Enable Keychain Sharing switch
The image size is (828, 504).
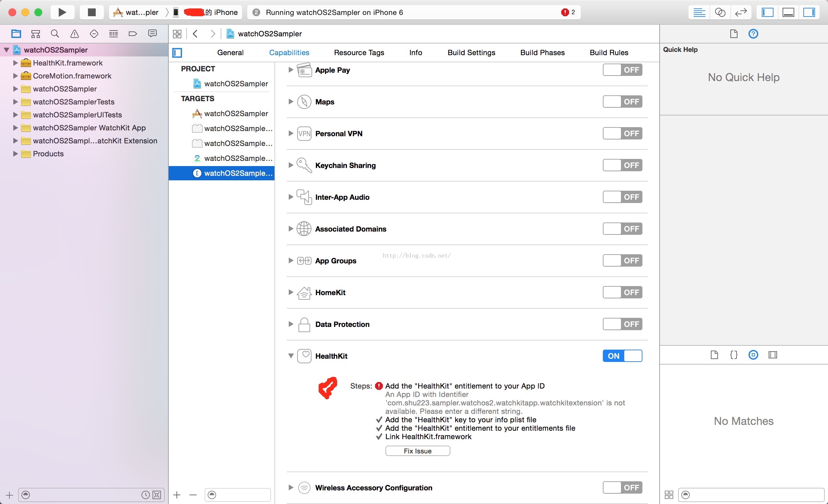tap(622, 165)
